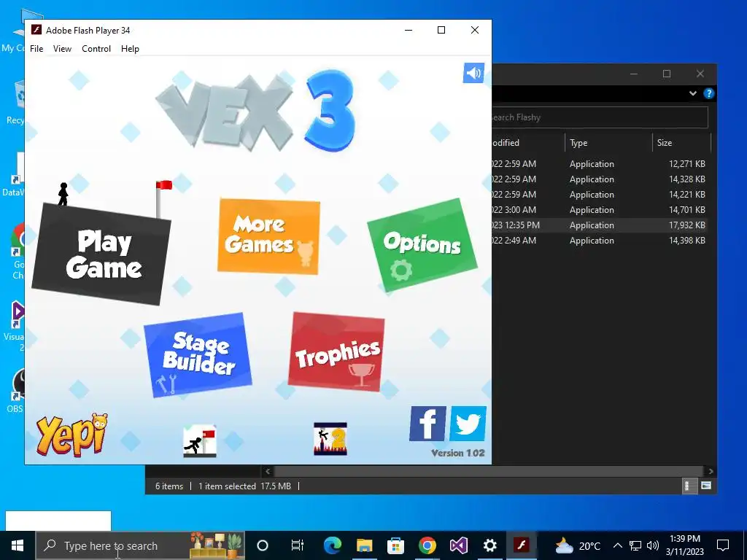Click the right arrow of Explorer horizontal scrollbar

click(x=711, y=471)
